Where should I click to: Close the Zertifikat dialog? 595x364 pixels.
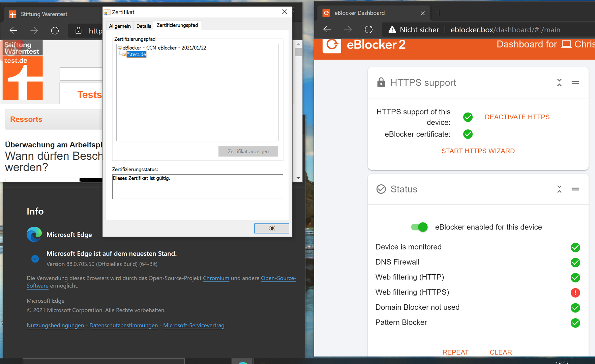(x=285, y=12)
